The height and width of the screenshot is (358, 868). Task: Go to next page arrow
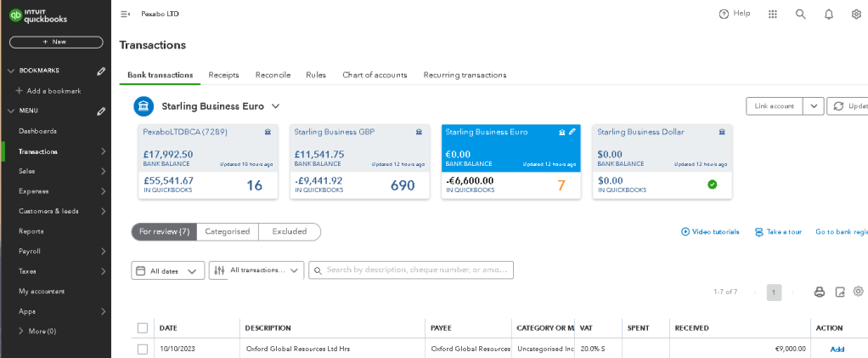792,292
